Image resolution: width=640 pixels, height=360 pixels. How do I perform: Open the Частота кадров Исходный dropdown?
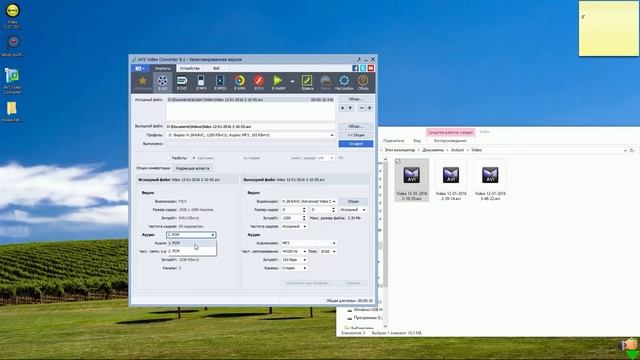(x=294, y=227)
